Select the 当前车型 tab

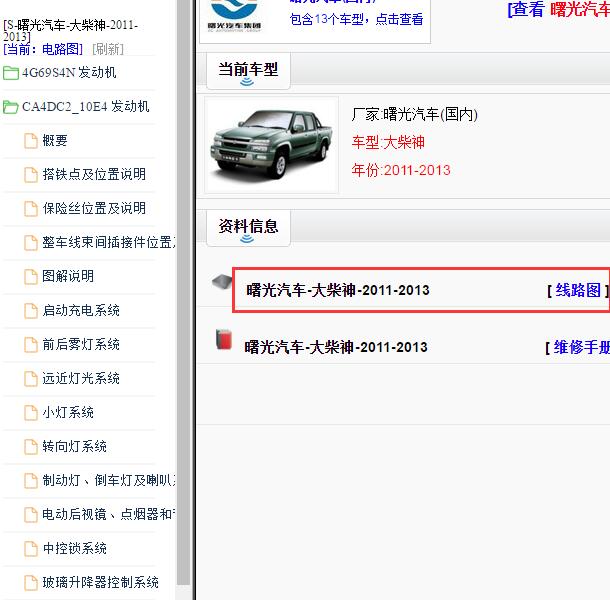(x=248, y=71)
